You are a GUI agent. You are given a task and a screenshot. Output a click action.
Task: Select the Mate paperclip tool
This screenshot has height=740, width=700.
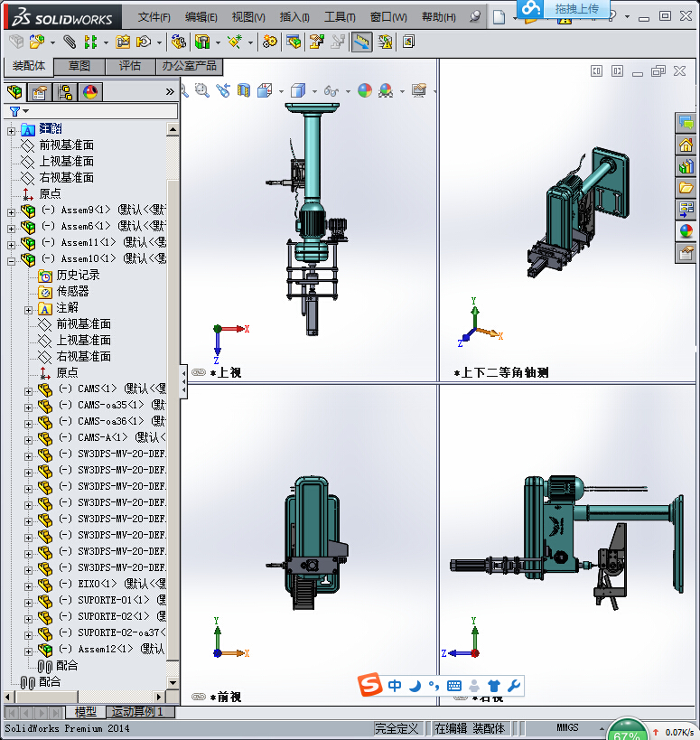point(70,42)
